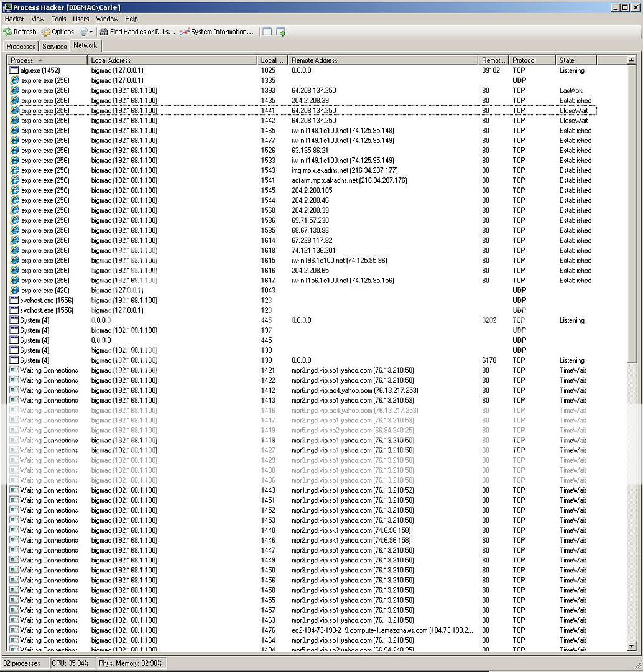
Task: Open Options from the toolbar
Action: 58,32
